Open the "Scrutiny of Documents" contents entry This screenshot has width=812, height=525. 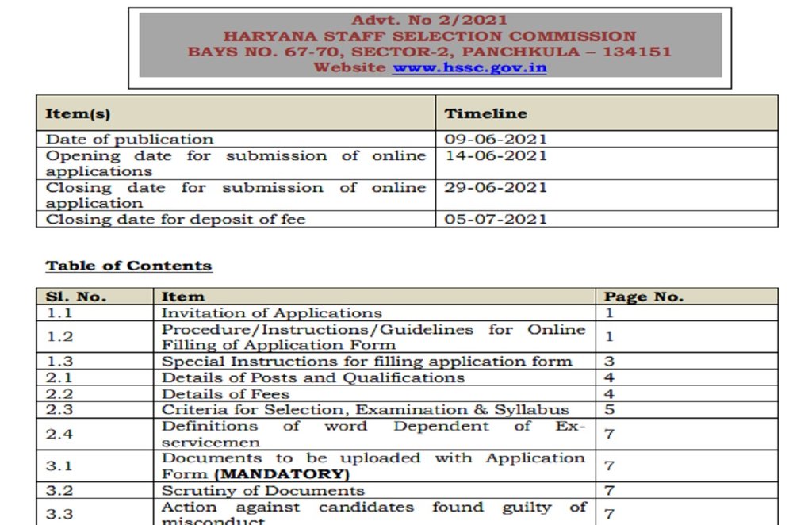262,491
